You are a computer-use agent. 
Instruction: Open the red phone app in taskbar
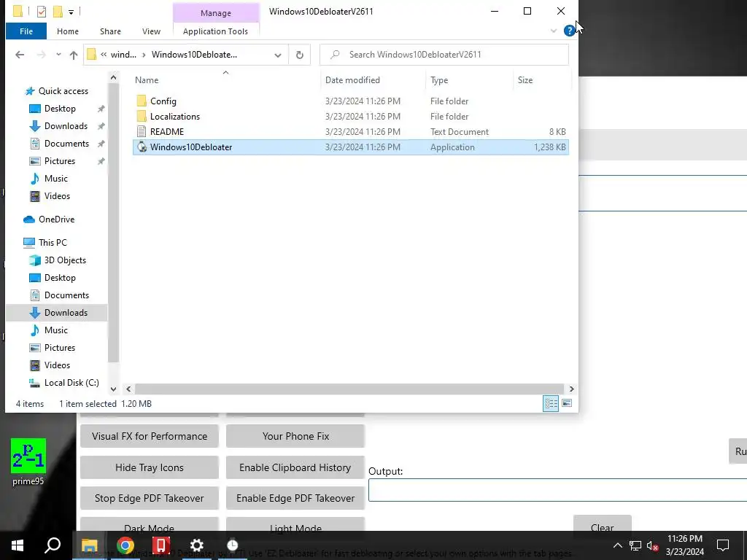click(161, 545)
